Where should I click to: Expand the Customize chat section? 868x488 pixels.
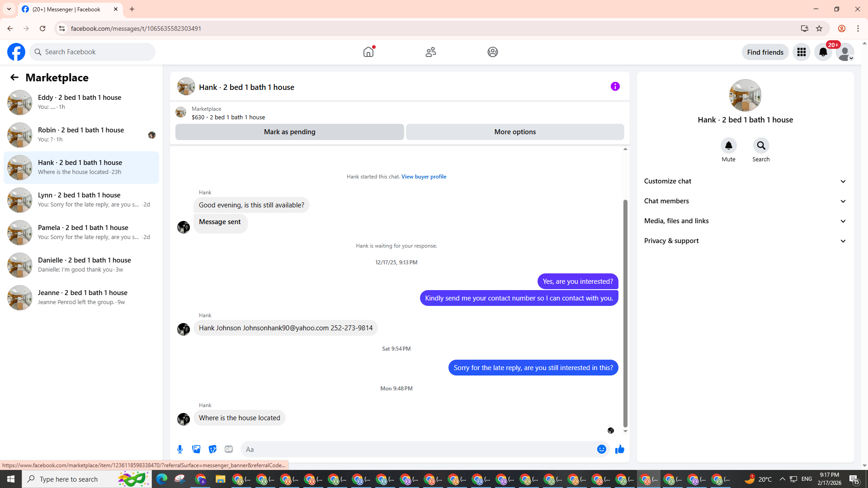(x=745, y=181)
